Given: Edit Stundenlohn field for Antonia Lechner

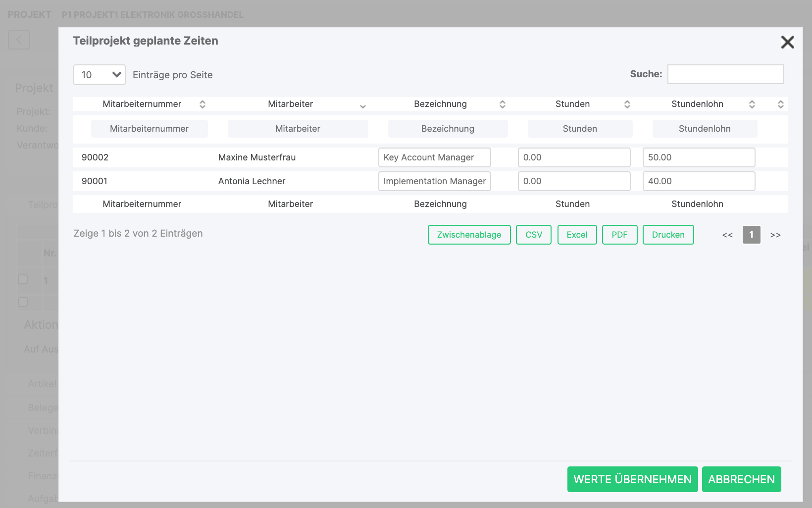Looking at the screenshot, I should [x=699, y=181].
